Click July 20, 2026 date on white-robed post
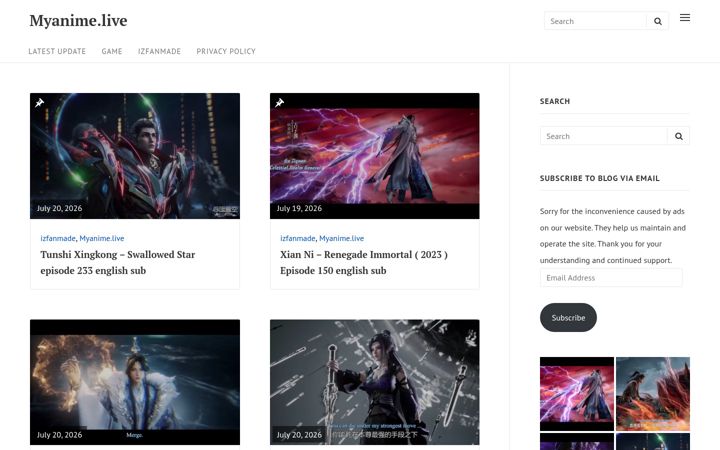The image size is (720, 450). 59,435
